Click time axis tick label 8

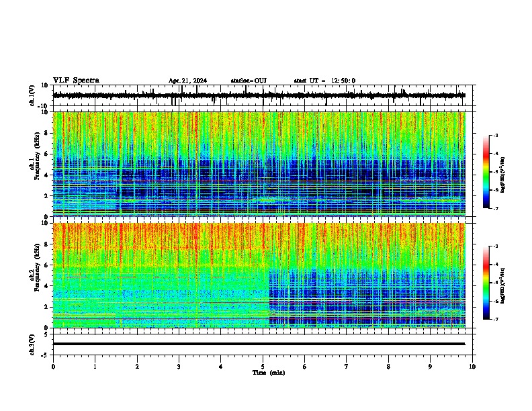pos(388,367)
